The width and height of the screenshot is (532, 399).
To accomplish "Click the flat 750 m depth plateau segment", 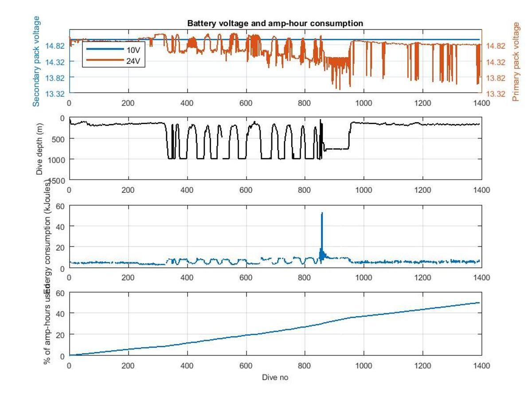I will point(337,149).
